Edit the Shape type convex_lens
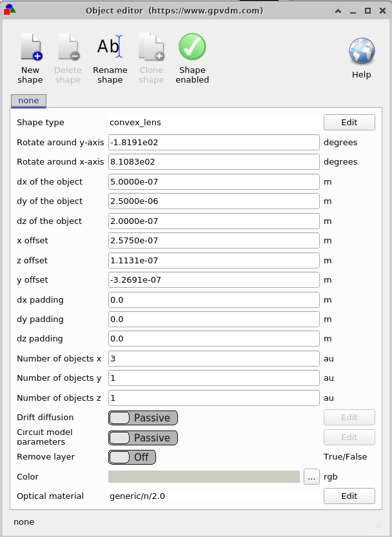Image resolution: width=392 pixels, height=537 pixels. pos(349,123)
